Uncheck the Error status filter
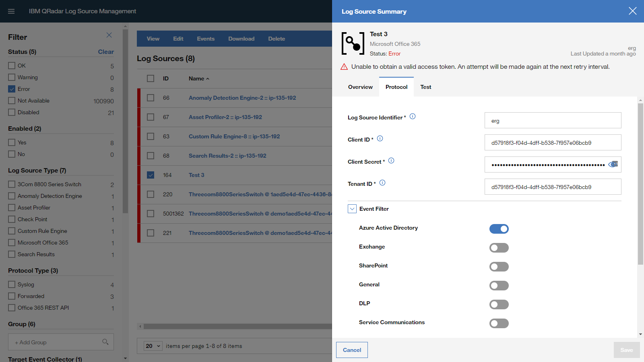Viewport: 644px width, 362px height. point(11,89)
